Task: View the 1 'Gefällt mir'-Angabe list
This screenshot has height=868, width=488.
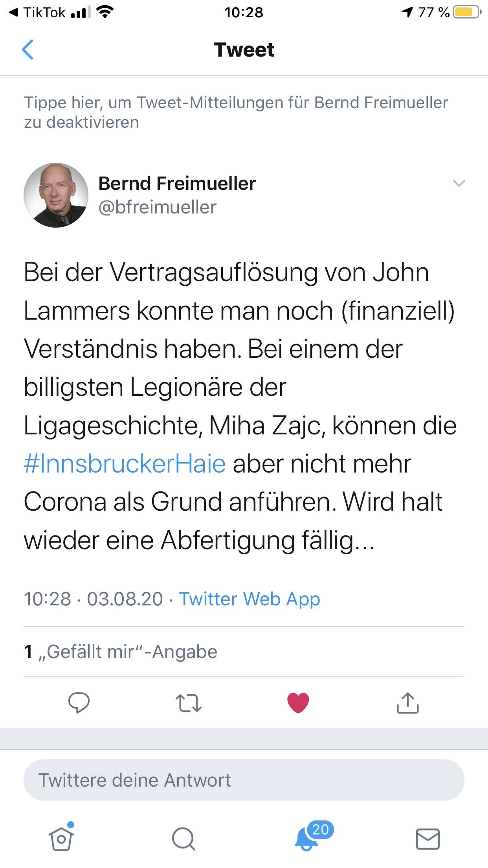Action: [120, 652]
